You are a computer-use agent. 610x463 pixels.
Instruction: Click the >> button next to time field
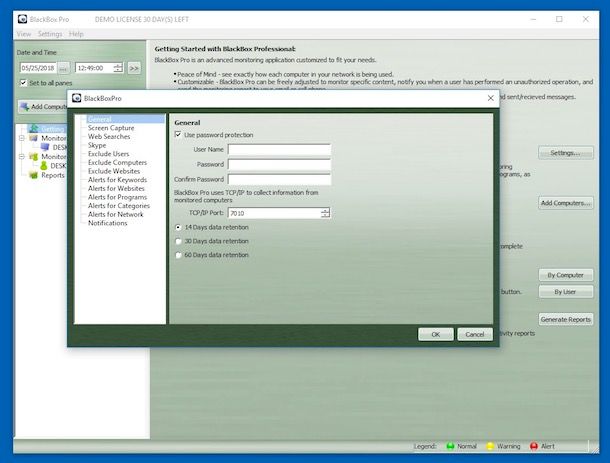pos(134,68)
